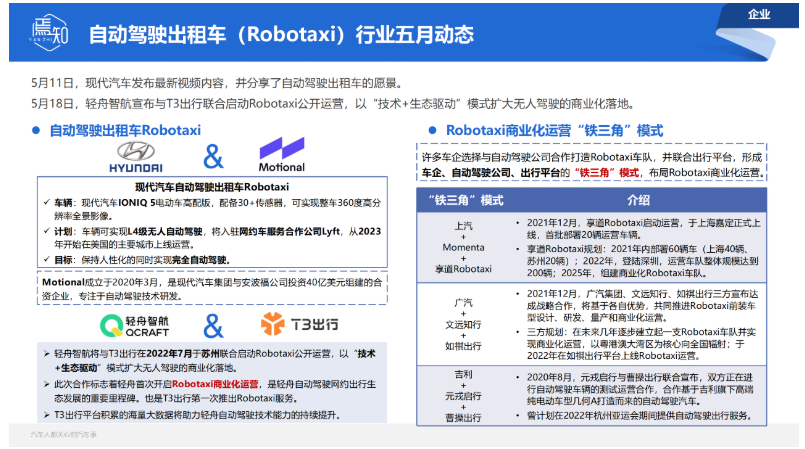
Task: Select heading 自动驾驶出租车Robotaxi
Action: pyautogui.click(x=125, y=130)
